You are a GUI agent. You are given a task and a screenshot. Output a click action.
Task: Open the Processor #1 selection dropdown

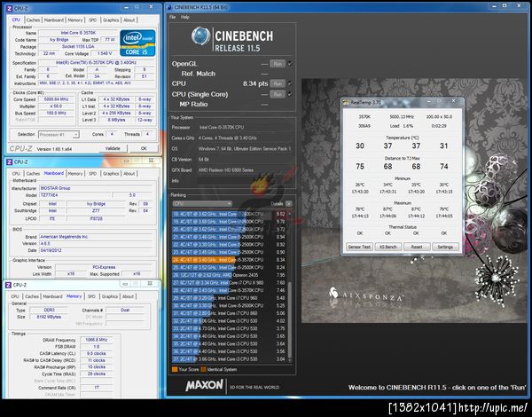pyautogui.click(x=59, y=135)
